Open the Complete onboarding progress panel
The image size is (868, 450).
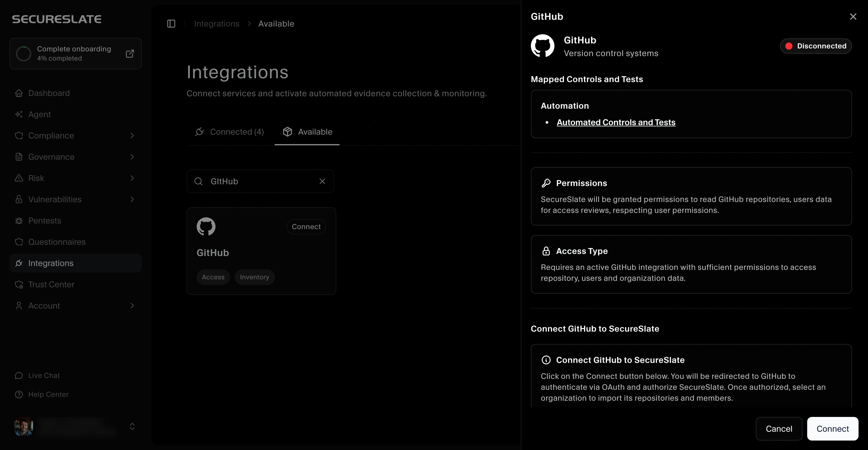[x=76, y=53]
